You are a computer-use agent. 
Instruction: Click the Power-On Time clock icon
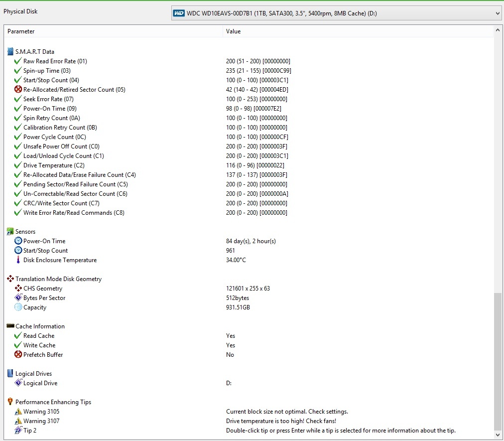point(17,241)
